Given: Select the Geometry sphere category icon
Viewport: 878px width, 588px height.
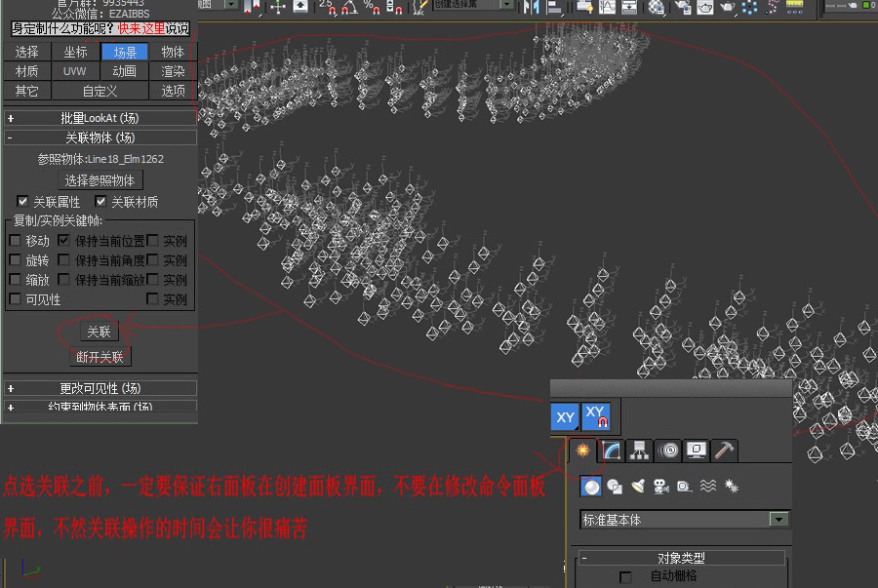Looking at the screenshot, I should 591,487.
